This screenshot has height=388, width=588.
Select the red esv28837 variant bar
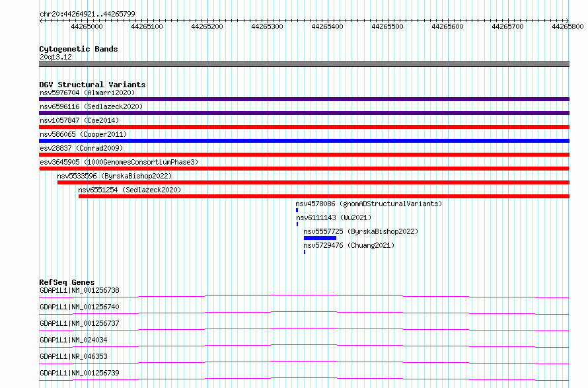pyautogui.click(x=304, y=155)
